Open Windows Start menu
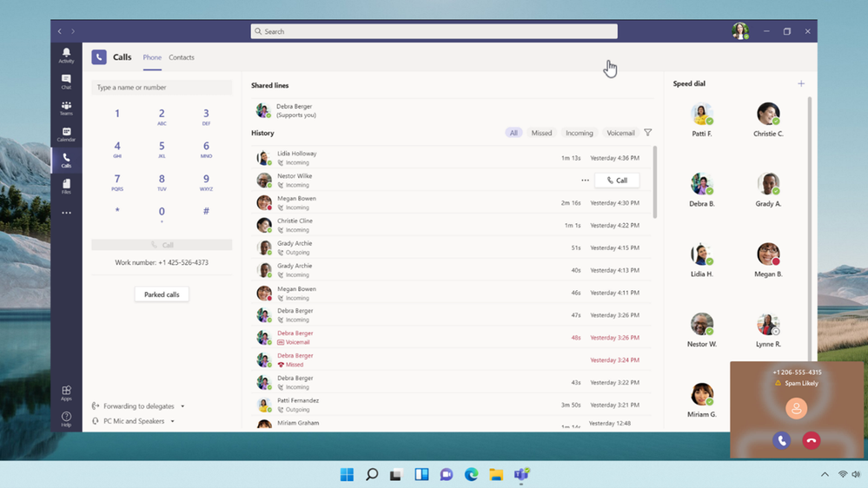Image resolution: width=868 pixels, height=488 pixels. (347, 474)
